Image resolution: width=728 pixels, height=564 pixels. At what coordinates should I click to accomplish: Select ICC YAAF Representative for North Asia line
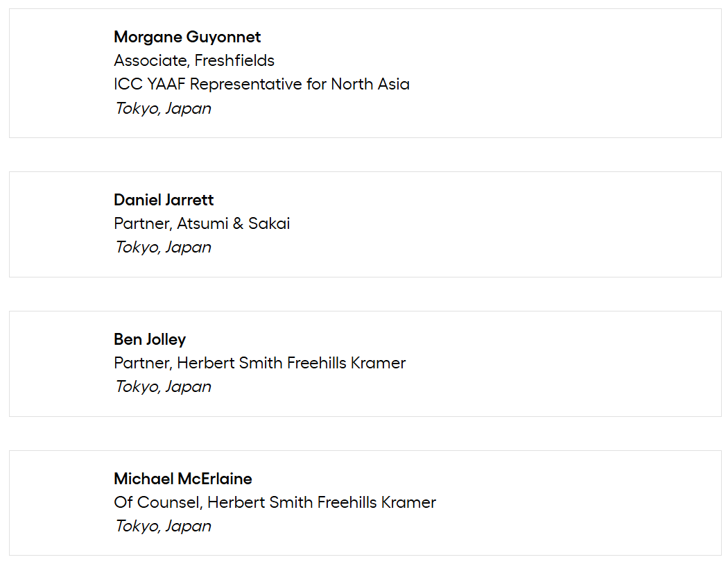[261, 84]
